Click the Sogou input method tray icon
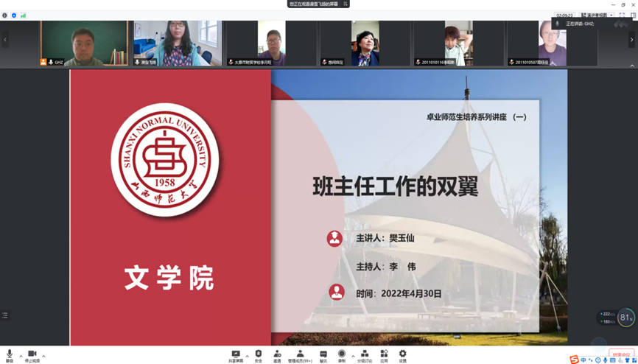This screenshot has height=364, width=638. point(574,360)
